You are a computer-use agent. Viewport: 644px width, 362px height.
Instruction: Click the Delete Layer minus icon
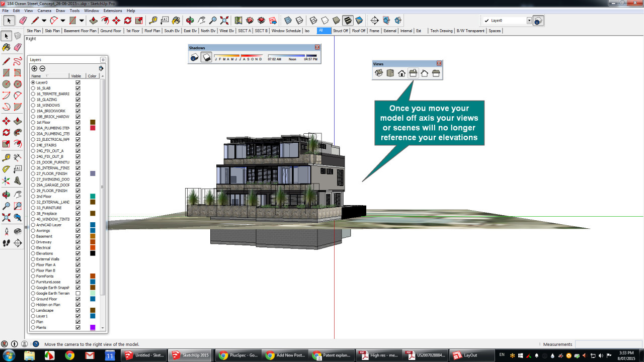42,68
